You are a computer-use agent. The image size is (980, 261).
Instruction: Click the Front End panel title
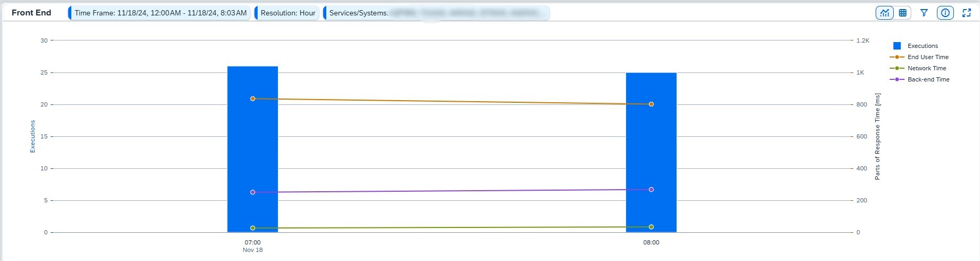pyautogui.click(x=31, y=13)
